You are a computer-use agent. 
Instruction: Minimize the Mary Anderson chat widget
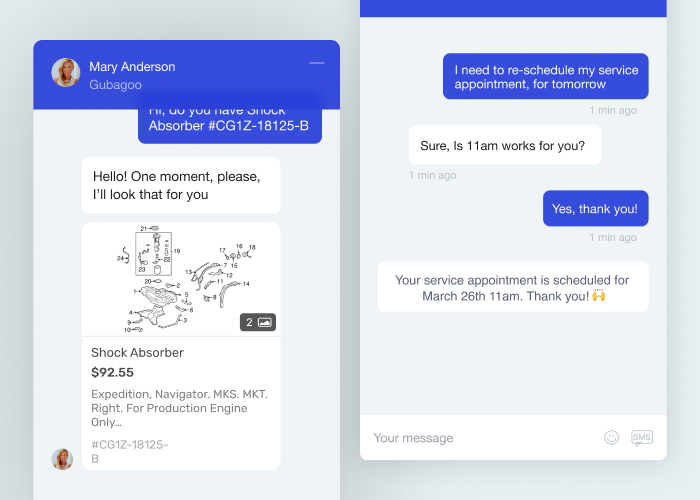[x=317, y=63]
